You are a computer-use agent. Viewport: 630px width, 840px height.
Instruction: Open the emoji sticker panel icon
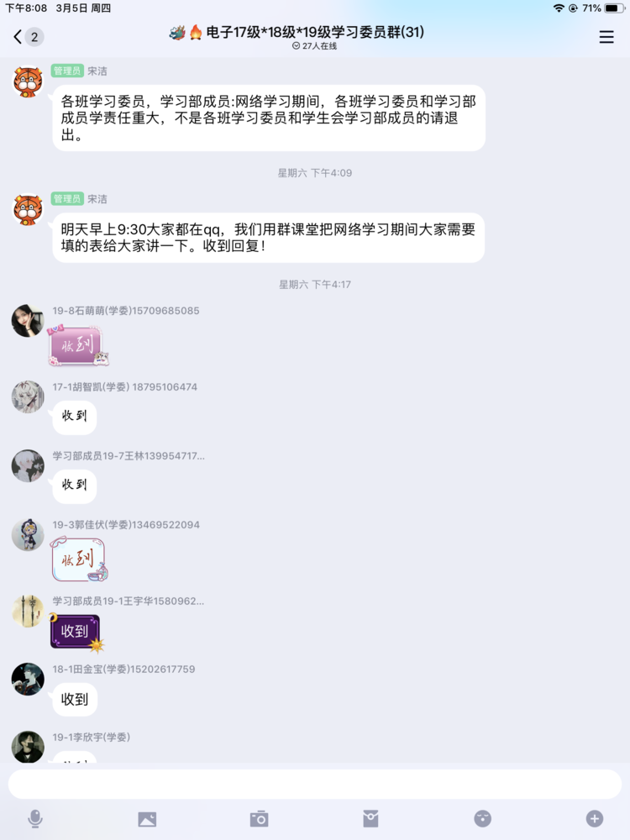(483, 818)
